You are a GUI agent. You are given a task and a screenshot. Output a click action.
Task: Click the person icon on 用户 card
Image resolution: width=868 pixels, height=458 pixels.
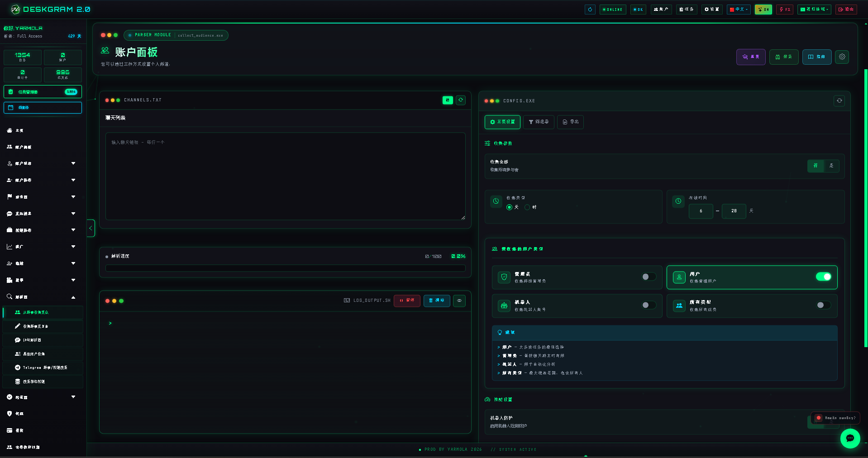(x=679, y=277)
